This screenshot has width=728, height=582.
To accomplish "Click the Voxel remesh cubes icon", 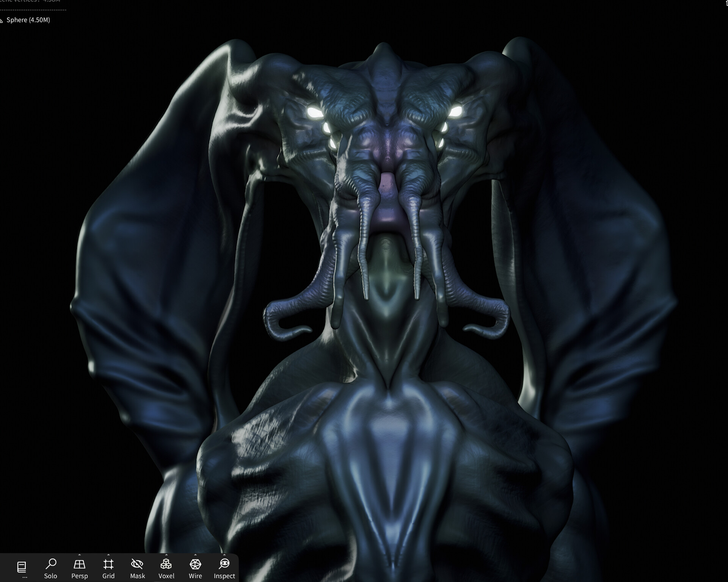I will pyautogui.click(x=166, y=564).
